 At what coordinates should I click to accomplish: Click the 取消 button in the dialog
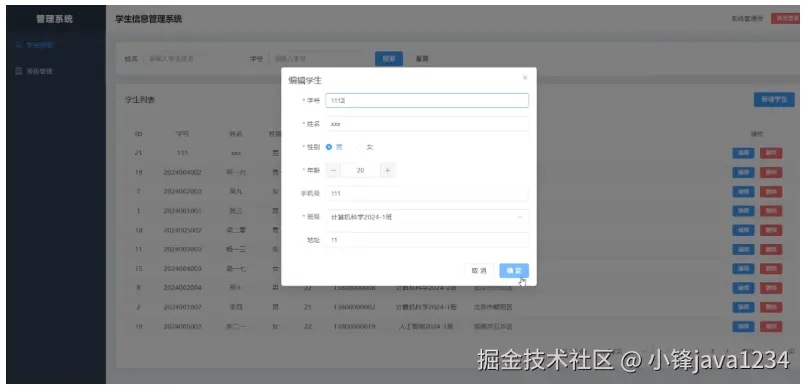479,271
